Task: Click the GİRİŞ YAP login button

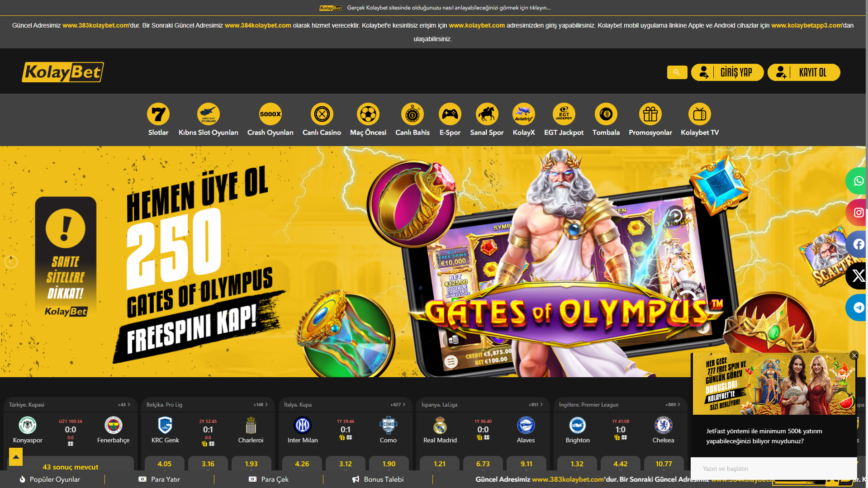Action: (x=727, y=72)
